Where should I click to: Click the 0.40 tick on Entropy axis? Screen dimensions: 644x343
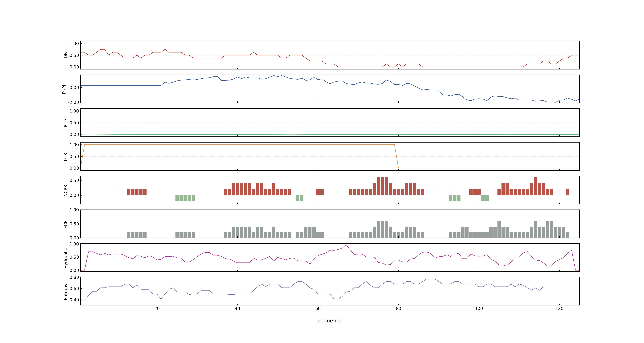tap(74, 300)
